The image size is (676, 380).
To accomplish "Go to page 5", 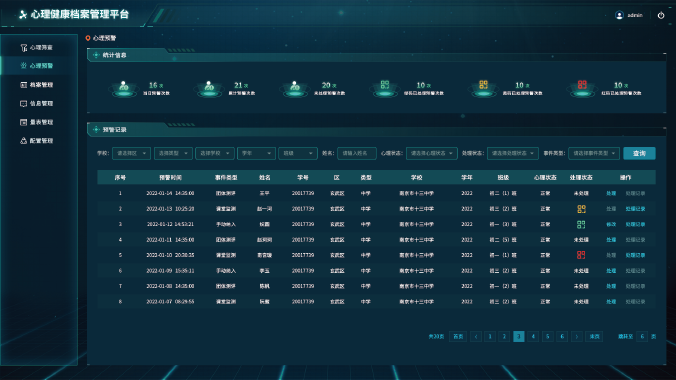I will [548, 336].
